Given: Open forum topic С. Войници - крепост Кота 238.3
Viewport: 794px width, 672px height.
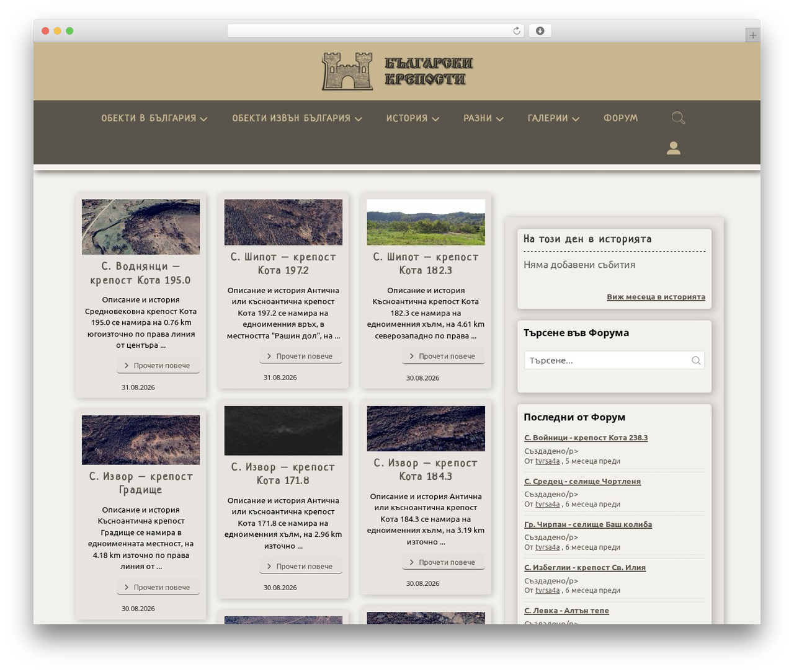Looking at the screenshot, I should [586, 438].
